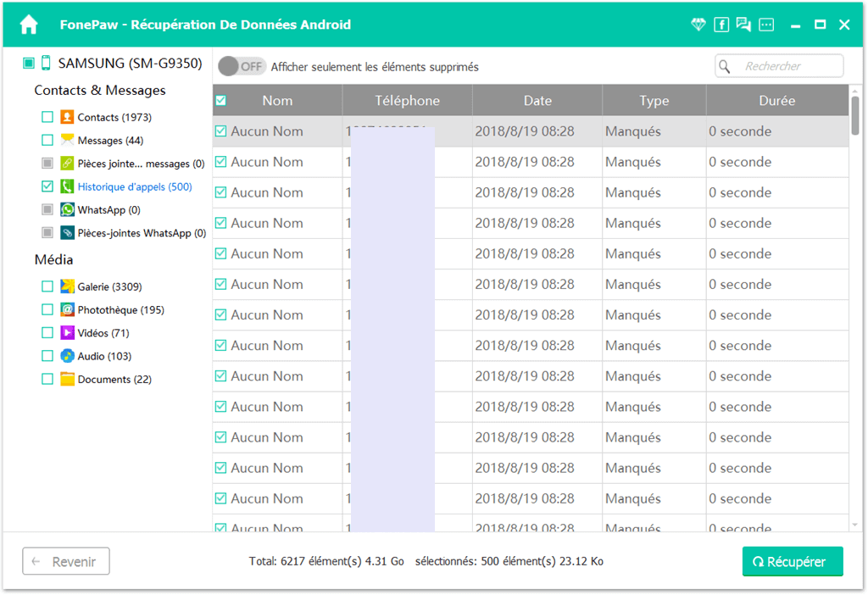This screenshot has height=595, width=868.
Task: Sort by the Type column header
Action: pyautogui.click(x=654, y=100)
